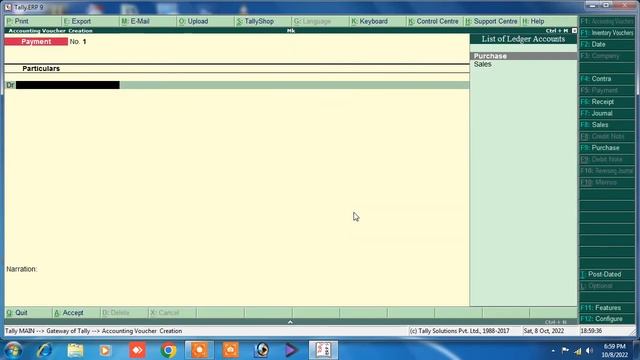The height and width of the screenshot is (360, 640).
Task: Expand the bottom calculator panel arrow
Action: [290, 322]
